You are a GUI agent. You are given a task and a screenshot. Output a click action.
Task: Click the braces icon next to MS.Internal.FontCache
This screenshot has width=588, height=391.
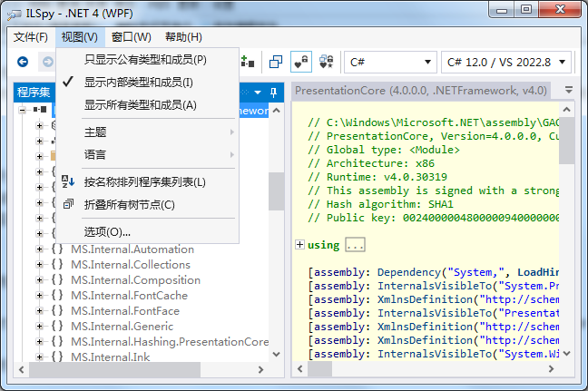pos(56,296)
